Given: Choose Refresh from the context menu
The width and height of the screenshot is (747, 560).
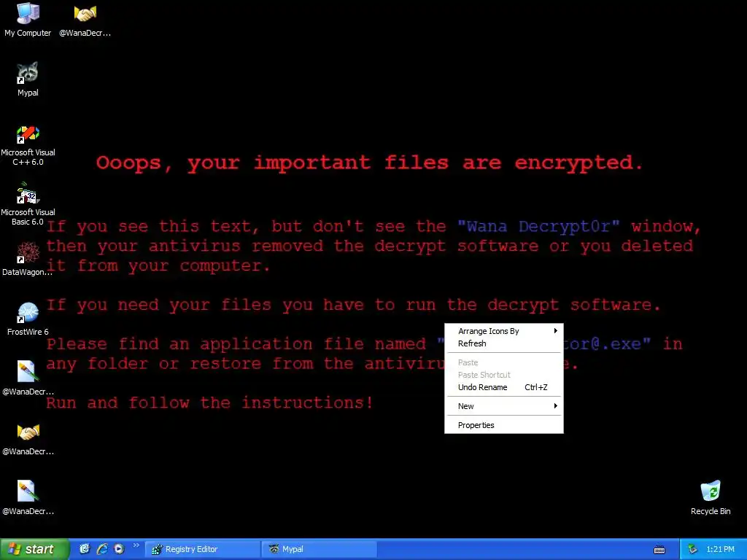Looking at the screenshot, I should 504,343.
